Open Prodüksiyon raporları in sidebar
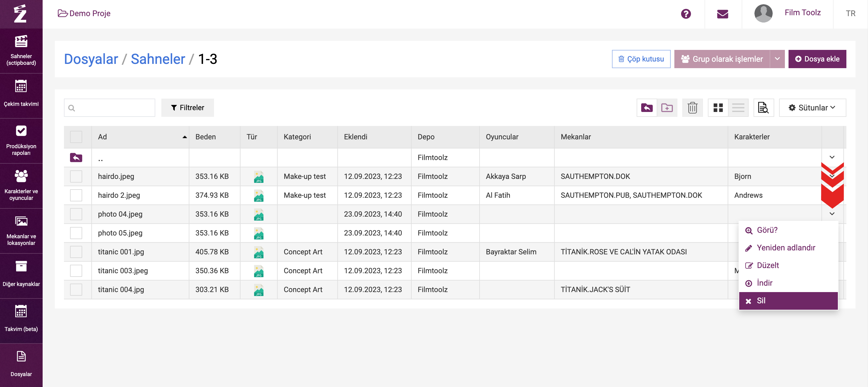Image resolution: width=868 pixels, height=387 pixels. coord(21,141)
